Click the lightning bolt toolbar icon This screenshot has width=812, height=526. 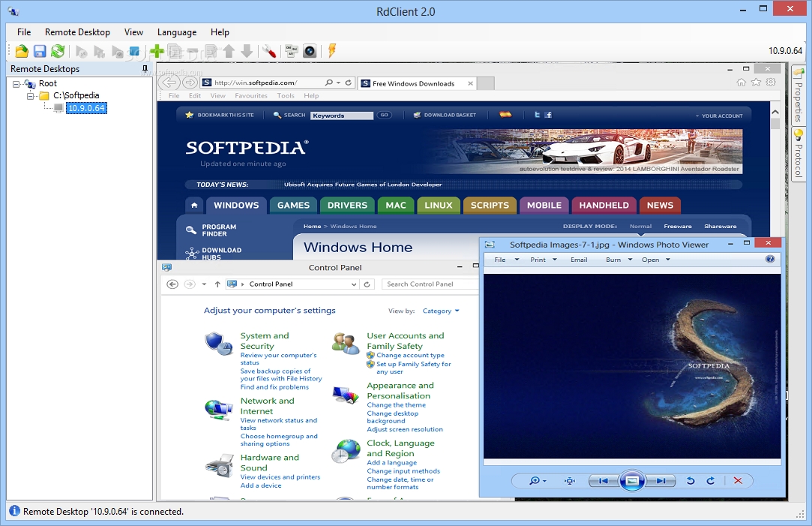[x=332, y=51]
